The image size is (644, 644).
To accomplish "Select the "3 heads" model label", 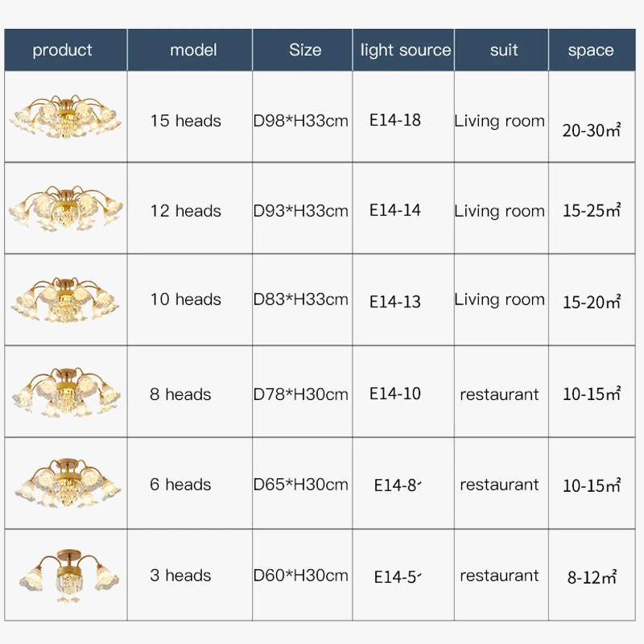I will click(180, 576).
